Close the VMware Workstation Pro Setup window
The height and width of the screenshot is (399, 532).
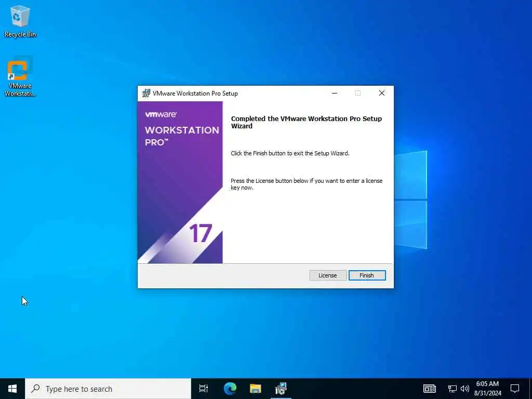(382, 94)
